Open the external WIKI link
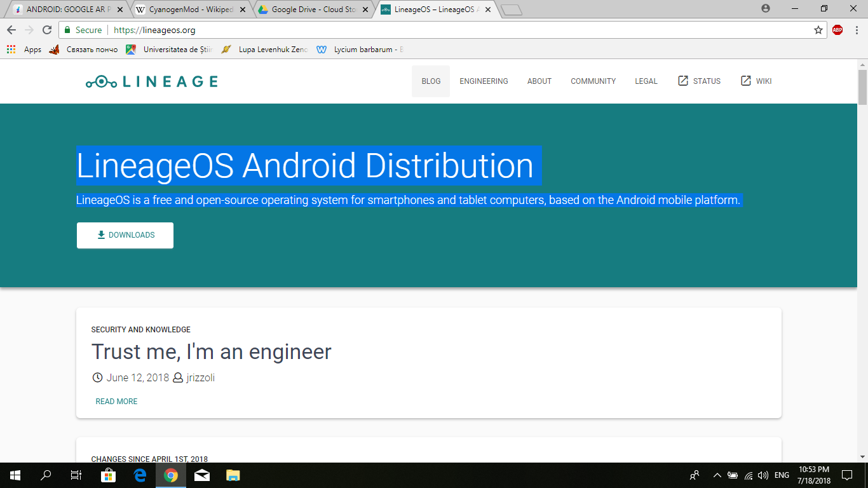 pyautogui.click(x=756, y=81)
